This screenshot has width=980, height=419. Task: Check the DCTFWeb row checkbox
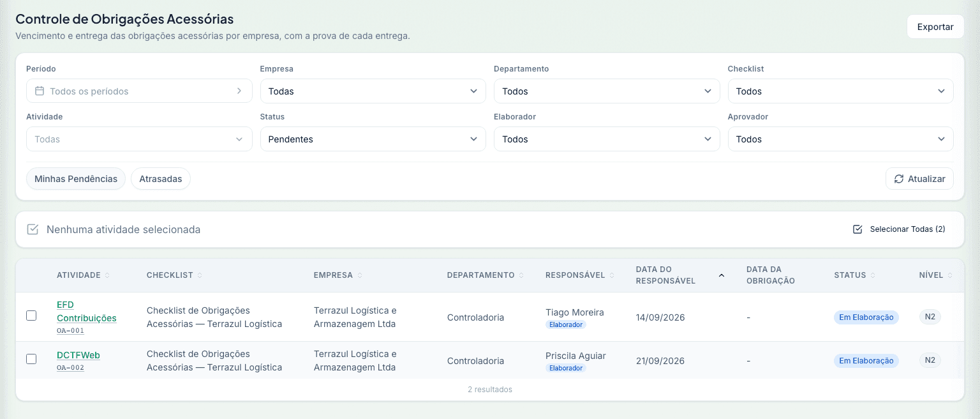(x=31, y=359)
